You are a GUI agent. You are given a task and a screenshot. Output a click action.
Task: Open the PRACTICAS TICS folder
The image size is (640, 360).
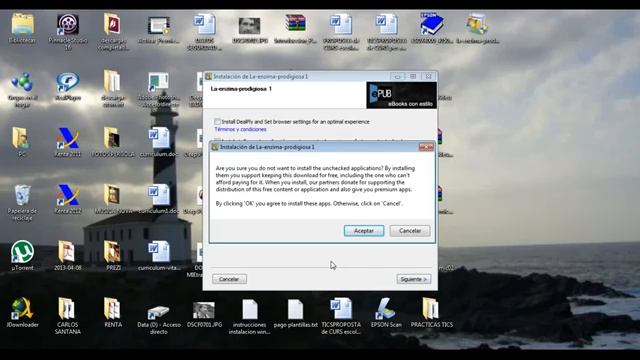coord(432,313)
